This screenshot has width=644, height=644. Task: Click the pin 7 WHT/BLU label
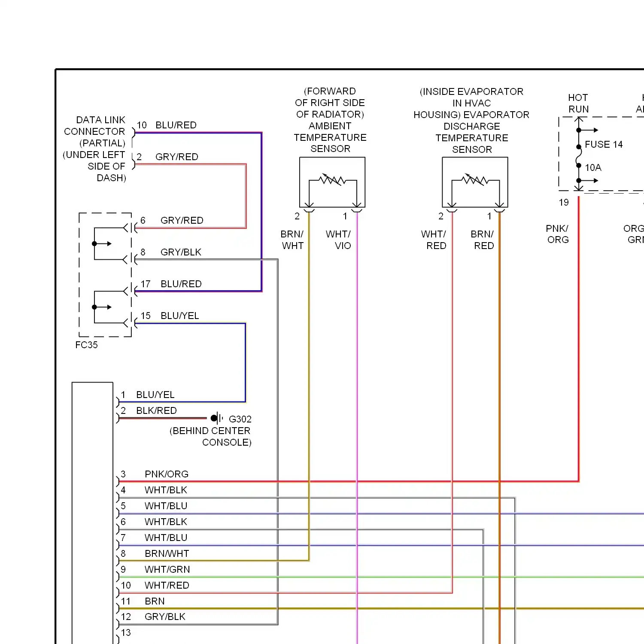click(154, 538)
